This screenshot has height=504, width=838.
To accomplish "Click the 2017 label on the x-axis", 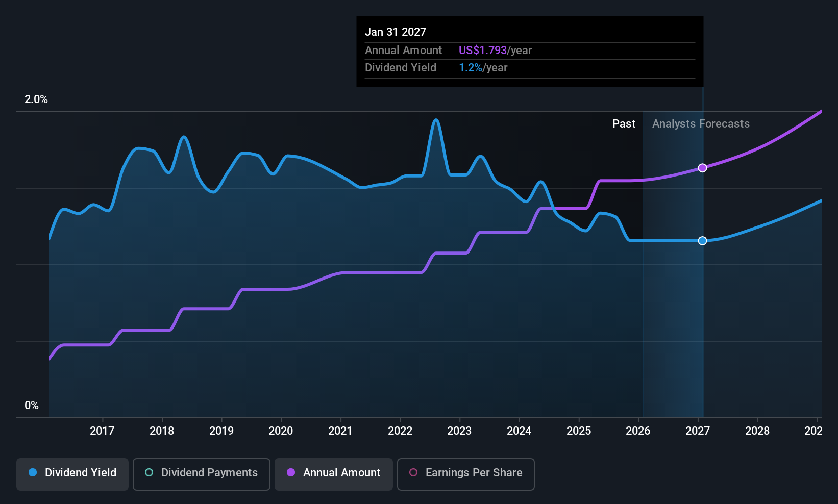I will [x=102, y=431].
